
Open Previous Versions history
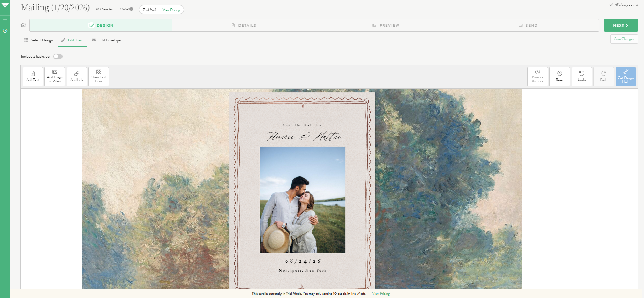coord(538,77)
